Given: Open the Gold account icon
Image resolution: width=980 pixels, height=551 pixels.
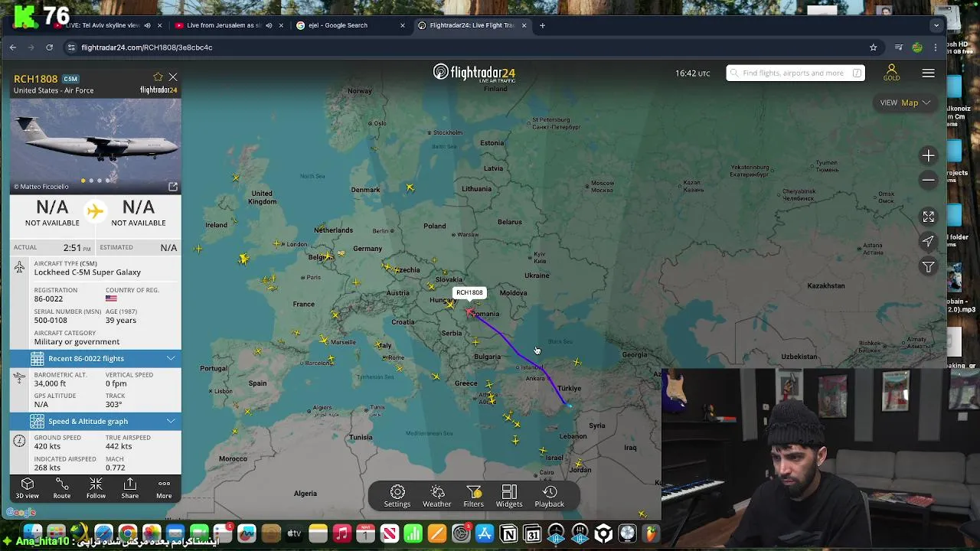Looking at the screenshot, I should tap(891, 73).
